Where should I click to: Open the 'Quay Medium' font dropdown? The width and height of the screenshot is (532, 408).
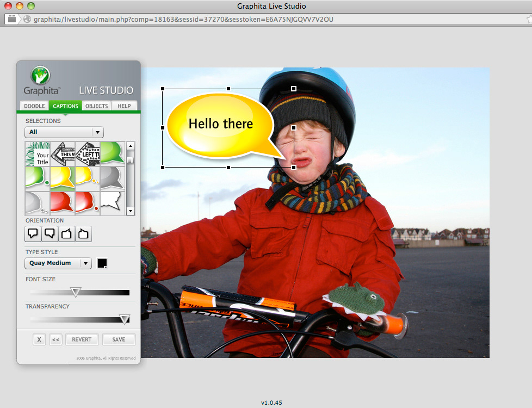pyautogui.click(x=58, y=263)
